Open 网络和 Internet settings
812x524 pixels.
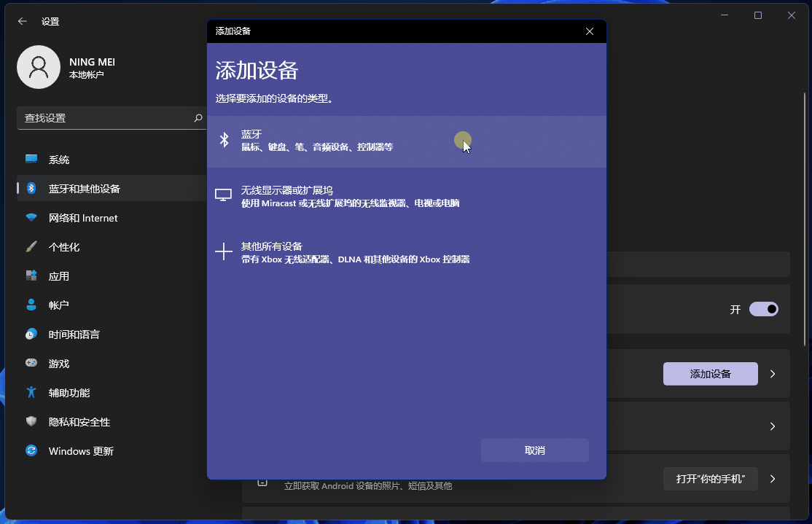pyautogui.click(x=82, y=218)
